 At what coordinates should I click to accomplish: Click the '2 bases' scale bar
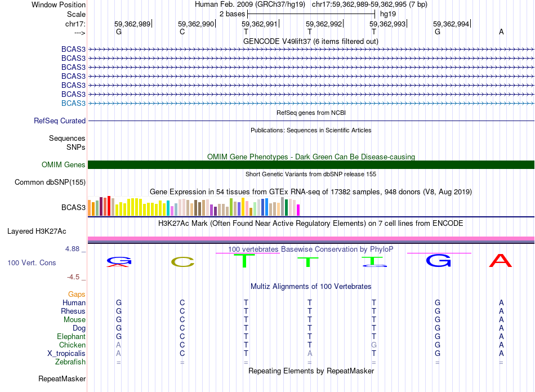tap(311, 14)
